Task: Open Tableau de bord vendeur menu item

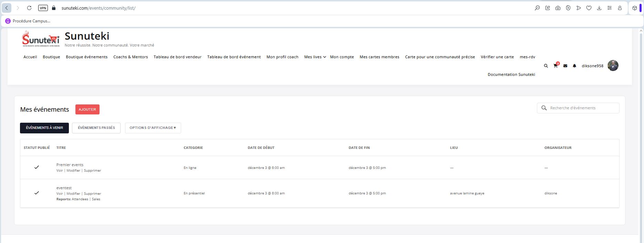Action: [x=177, y=57]
